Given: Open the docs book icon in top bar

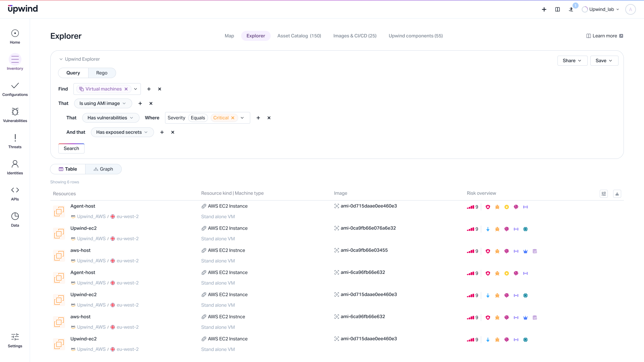Looking at the screenshot, I should [x=557, y=9].
